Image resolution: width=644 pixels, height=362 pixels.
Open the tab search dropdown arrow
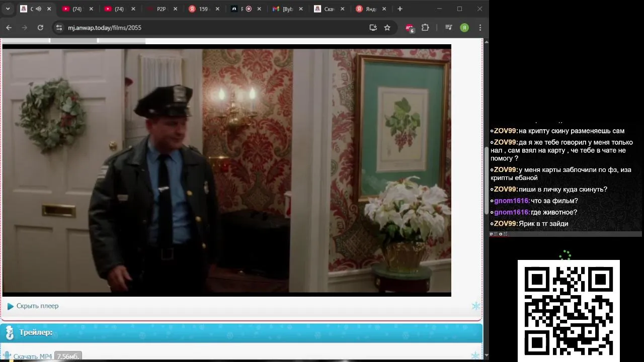(x=8, y=9)
